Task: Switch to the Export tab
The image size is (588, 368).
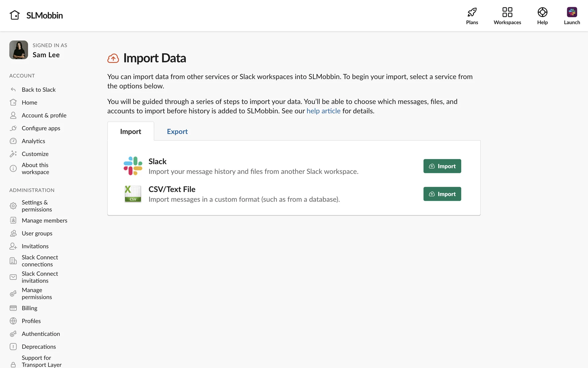Action: (x=177, y=132)
